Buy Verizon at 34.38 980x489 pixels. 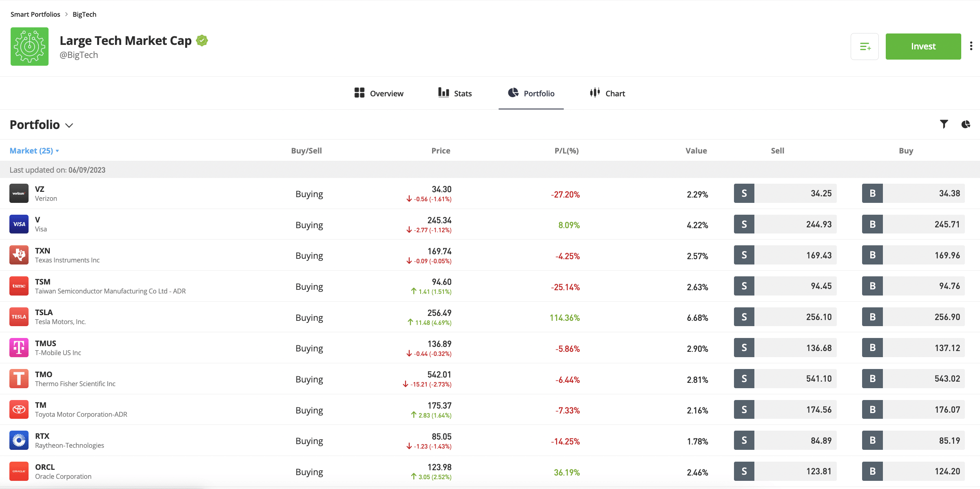(x=913, y=193)
